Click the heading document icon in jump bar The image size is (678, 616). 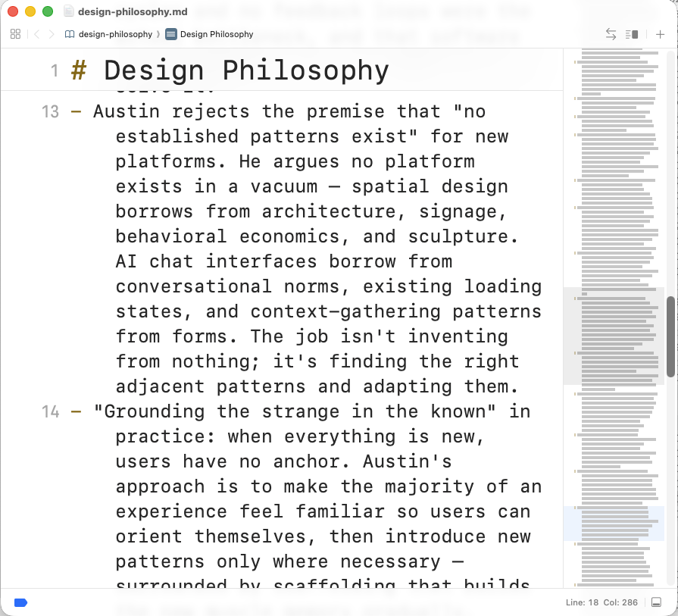click(170, 34)
